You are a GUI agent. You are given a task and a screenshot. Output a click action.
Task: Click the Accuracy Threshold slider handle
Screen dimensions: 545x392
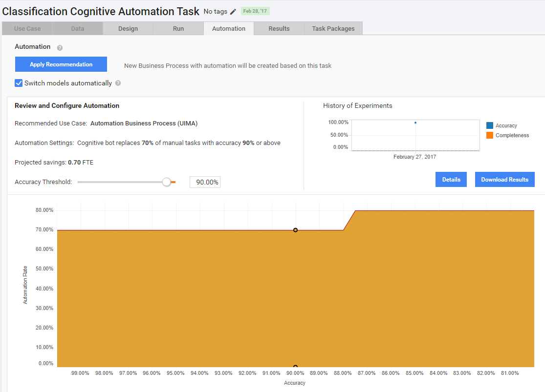click(167, 182)
